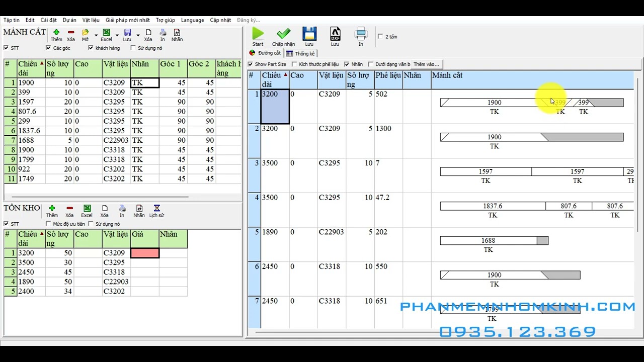This screenshot has width=644, height=362.
Task: Switch to the Thống kê tab
Action: 300,53
